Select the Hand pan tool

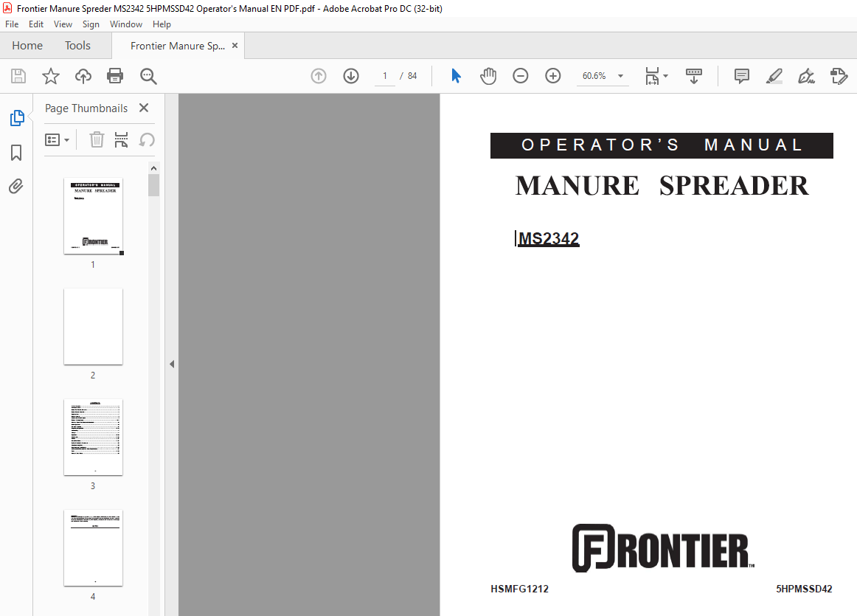(488, 76)
